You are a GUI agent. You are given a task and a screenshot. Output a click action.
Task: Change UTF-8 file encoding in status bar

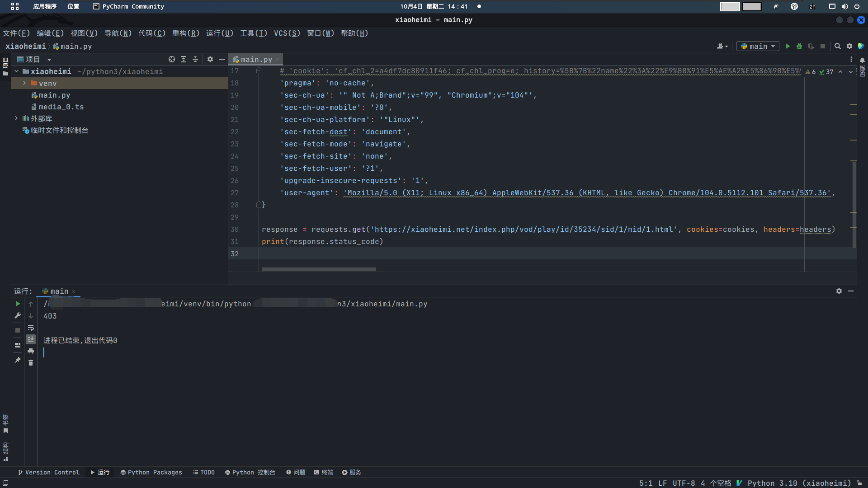point(684,483)
